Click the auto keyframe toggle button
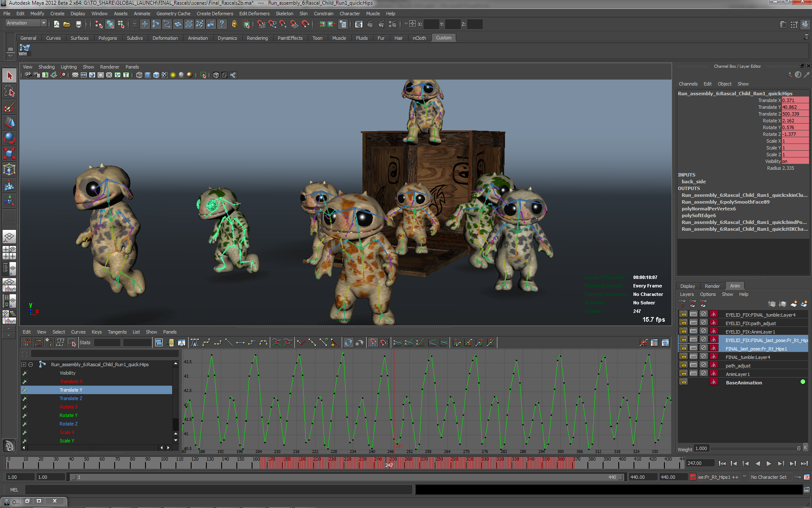The image size is (812, 508). click(798, 477)
